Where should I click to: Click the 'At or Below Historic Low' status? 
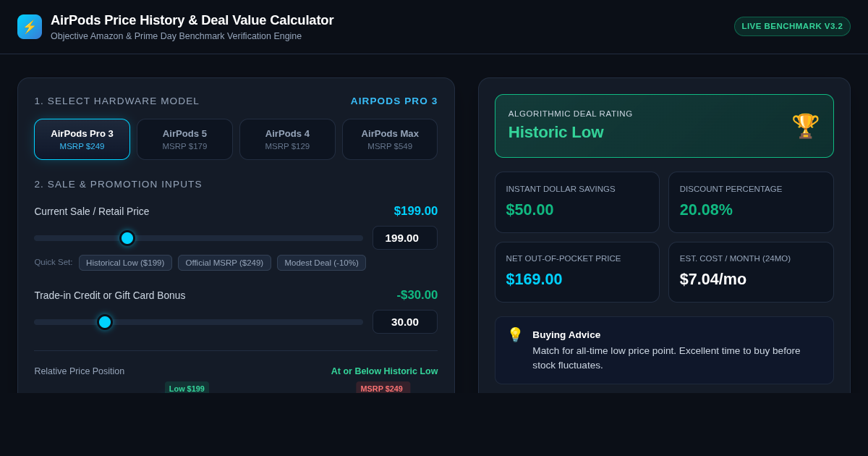384,371
